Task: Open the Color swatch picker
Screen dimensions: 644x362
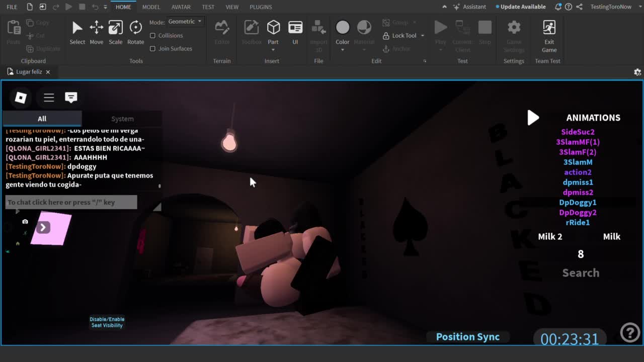Action: (x=342, y=28)
